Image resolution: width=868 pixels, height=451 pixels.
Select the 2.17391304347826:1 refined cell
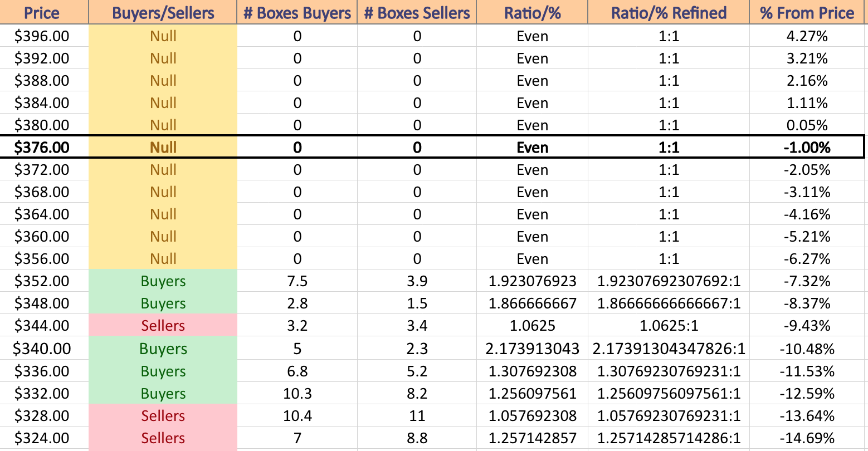669,349
